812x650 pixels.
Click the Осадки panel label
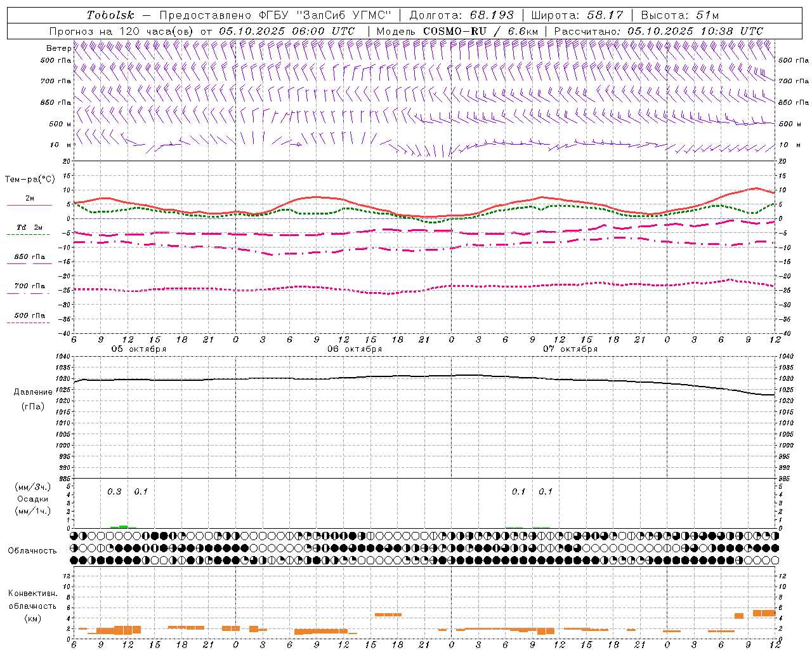pos(32,499)
